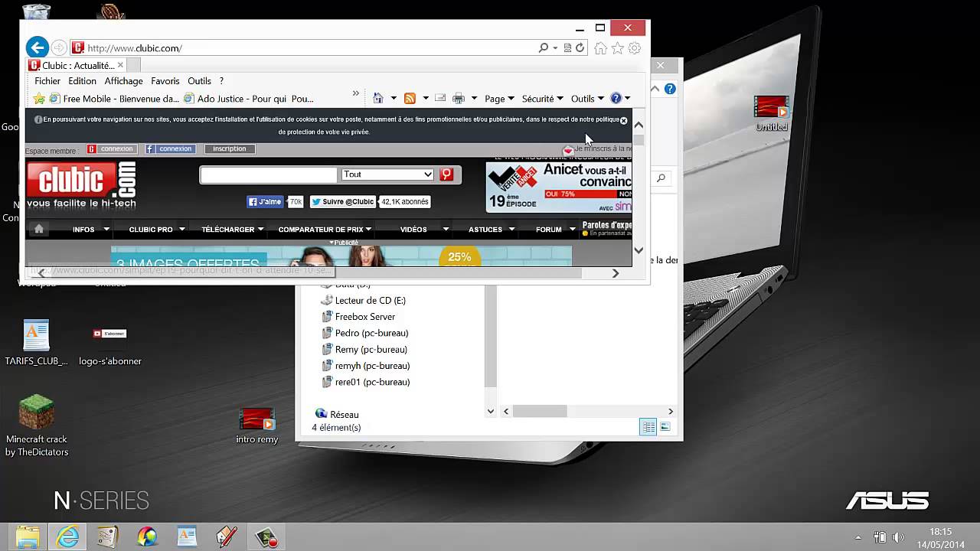Open the Sécurité dropdown menu
The image size is (980, 551).
pyautogui.click(x=542, y=99)
